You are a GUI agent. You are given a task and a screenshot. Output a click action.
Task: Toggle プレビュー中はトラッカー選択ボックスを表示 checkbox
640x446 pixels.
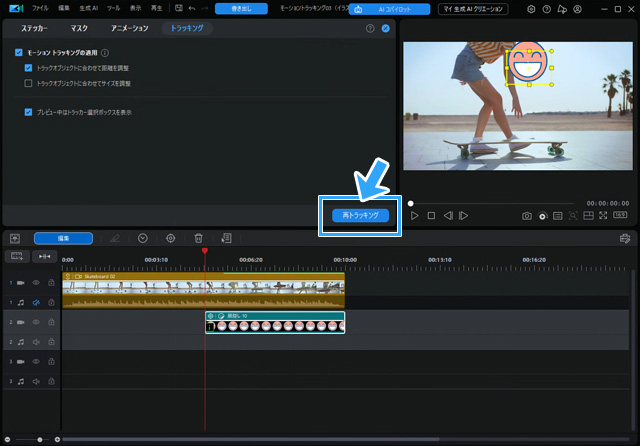tap(28, 112)
